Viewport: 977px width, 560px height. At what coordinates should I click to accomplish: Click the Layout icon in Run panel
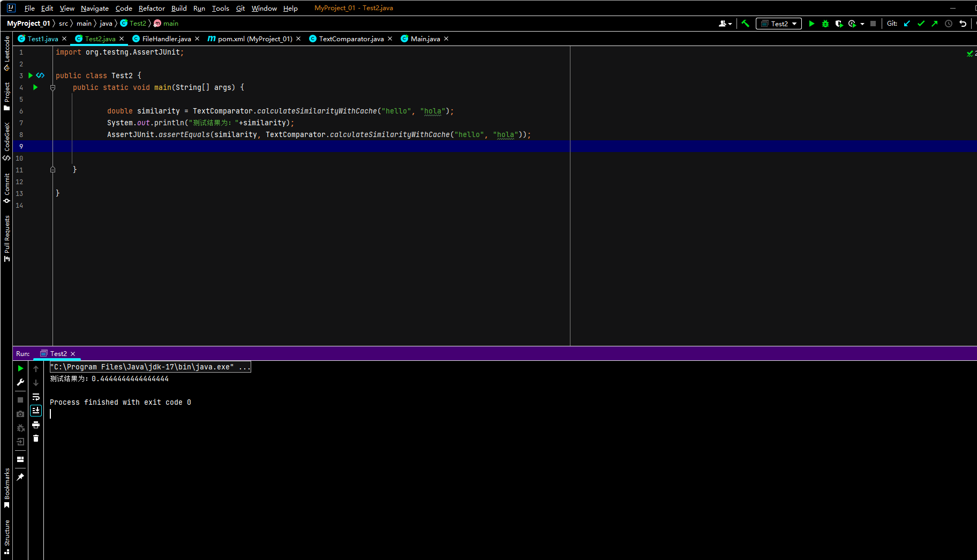click(x=20, y=459)
